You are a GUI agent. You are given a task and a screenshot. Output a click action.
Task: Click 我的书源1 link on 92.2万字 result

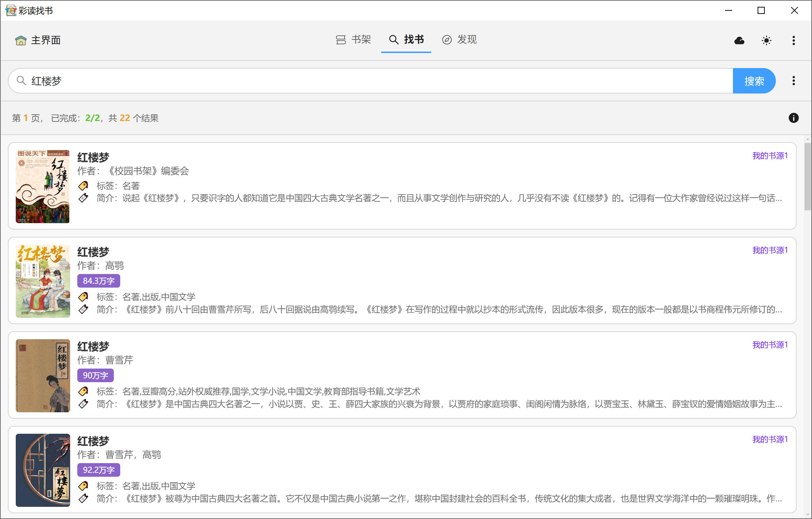[x=770, y=439]
